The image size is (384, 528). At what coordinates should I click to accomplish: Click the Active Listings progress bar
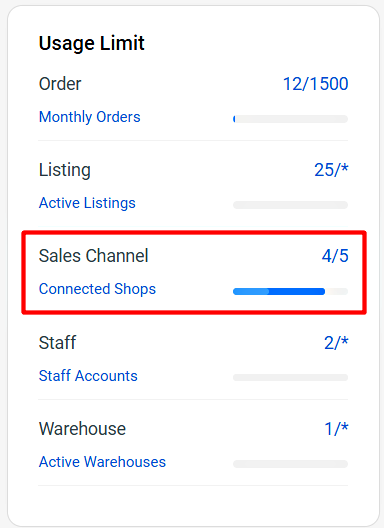point(290,205)
